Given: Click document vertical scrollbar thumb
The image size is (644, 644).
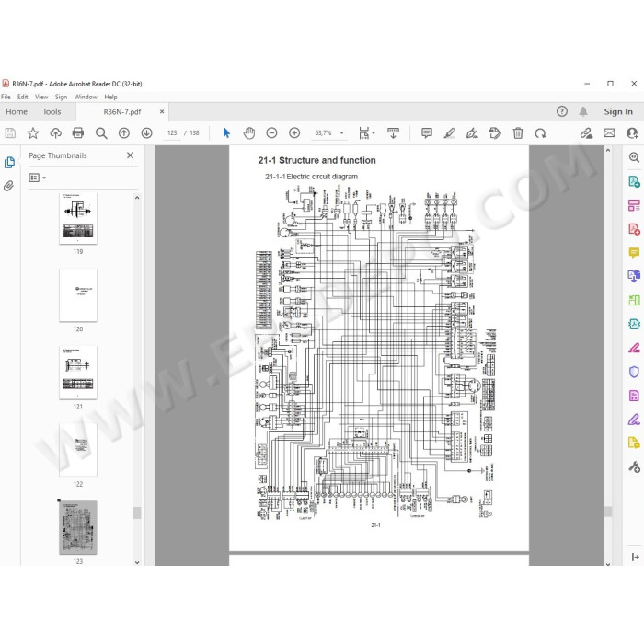Looking at the screenshot, I should click(608, 512).
